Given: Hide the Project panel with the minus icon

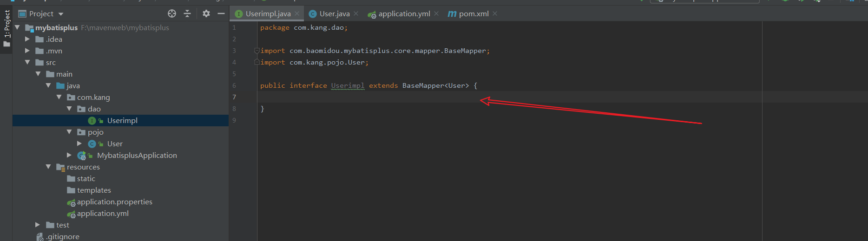Looking at the screenshot, I should (221, 13).
